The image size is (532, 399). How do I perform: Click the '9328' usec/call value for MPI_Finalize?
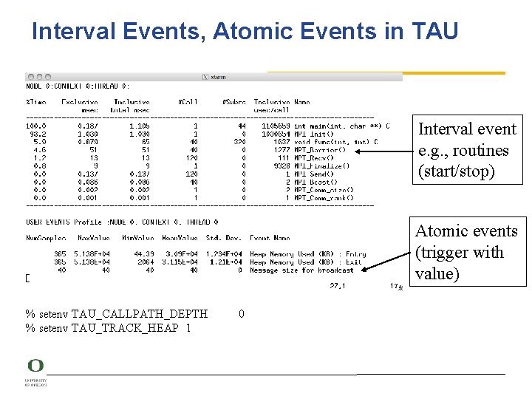coord(282,166)
